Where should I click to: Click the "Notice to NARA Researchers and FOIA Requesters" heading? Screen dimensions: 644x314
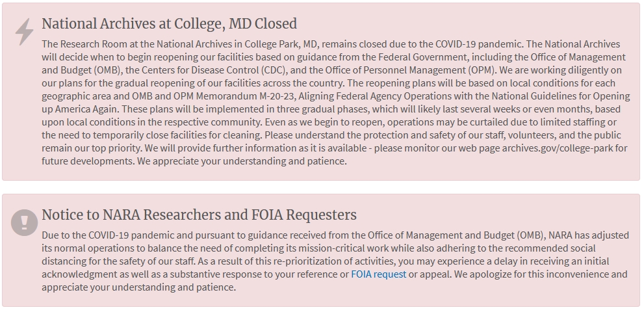199,215
